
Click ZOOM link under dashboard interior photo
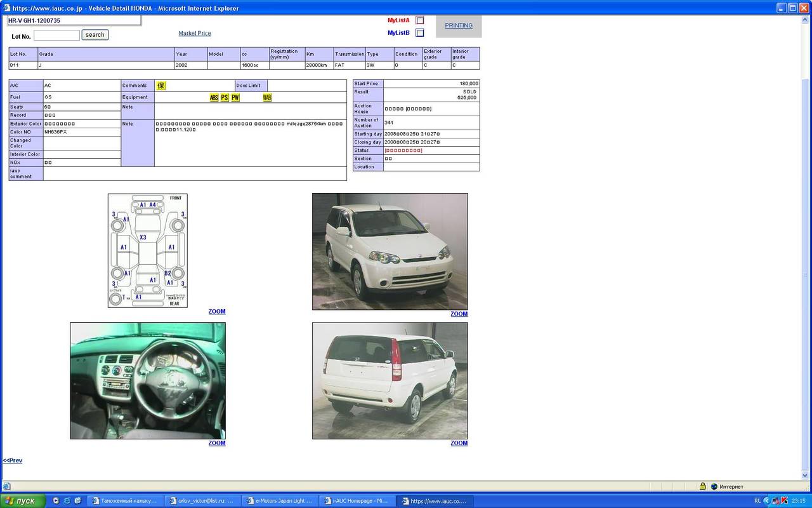pos(217,443)
